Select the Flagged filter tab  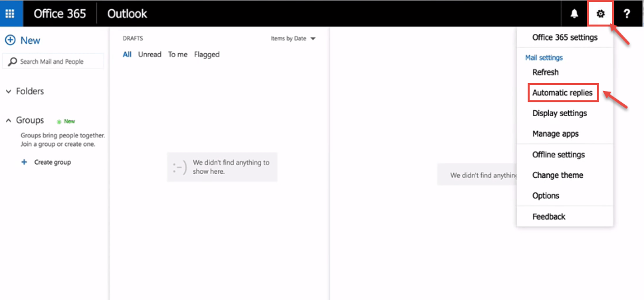(x=207, y=54)
